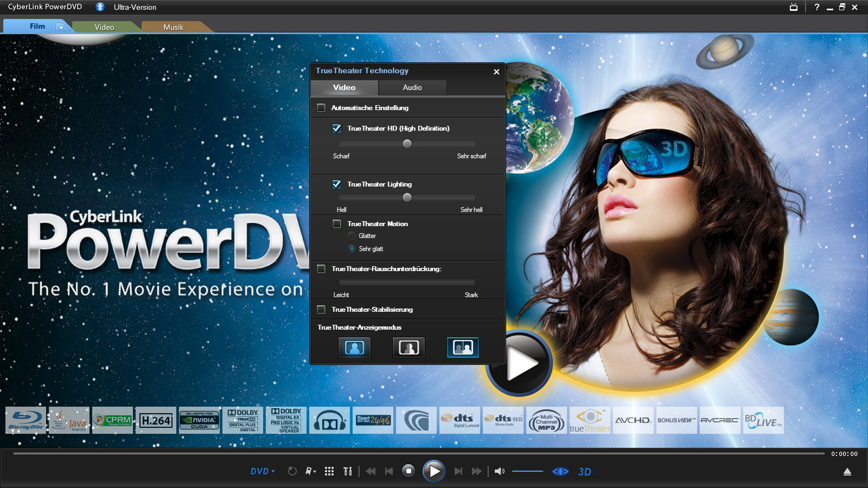
Task: Open the bookmark icon in the toolbar
Action: click(x=308, y=471)
